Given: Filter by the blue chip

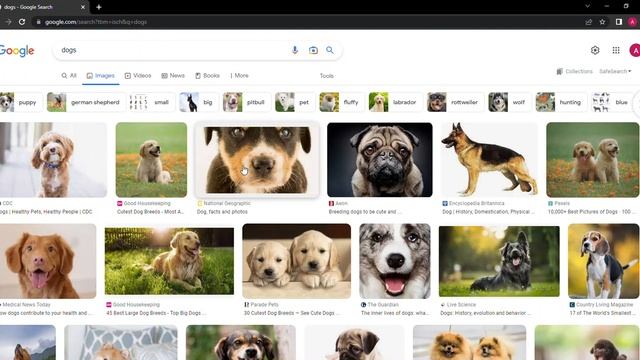Looking at the screenshot, I should click(x=613, y=102).
